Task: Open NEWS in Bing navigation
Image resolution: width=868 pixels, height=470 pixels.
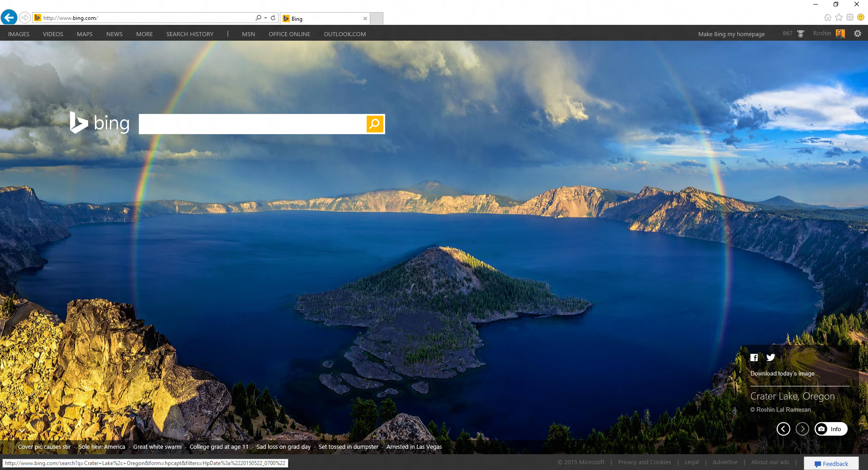Action: pyautogui.click(x=114, y=34)
